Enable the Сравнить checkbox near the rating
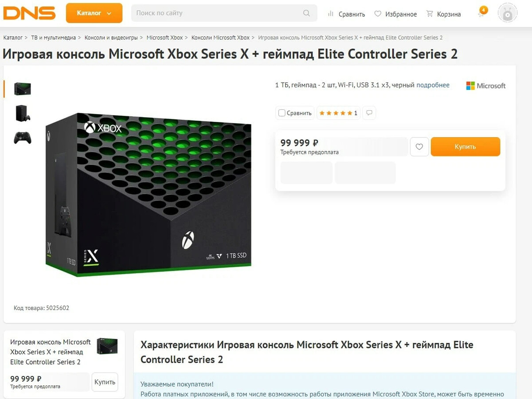532x399 pixels. [282, 112]
